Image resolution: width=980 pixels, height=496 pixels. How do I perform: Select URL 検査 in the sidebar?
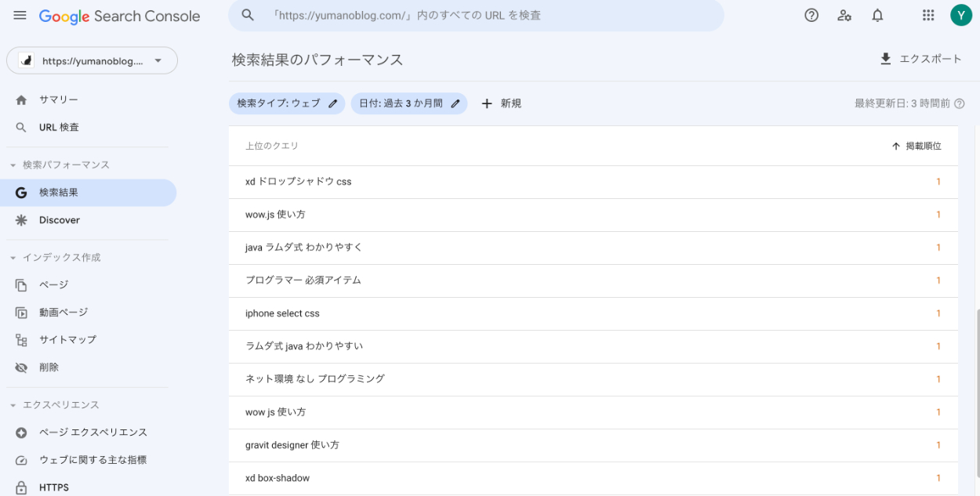59,127
